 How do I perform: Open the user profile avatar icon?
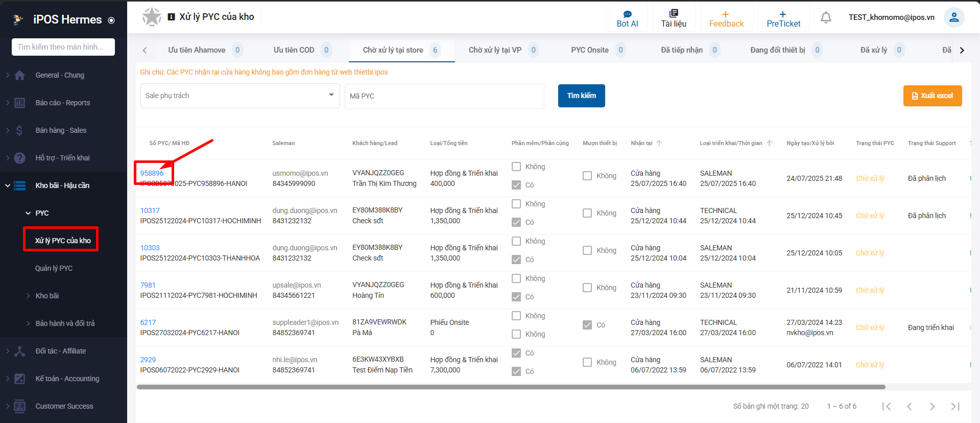953,17
